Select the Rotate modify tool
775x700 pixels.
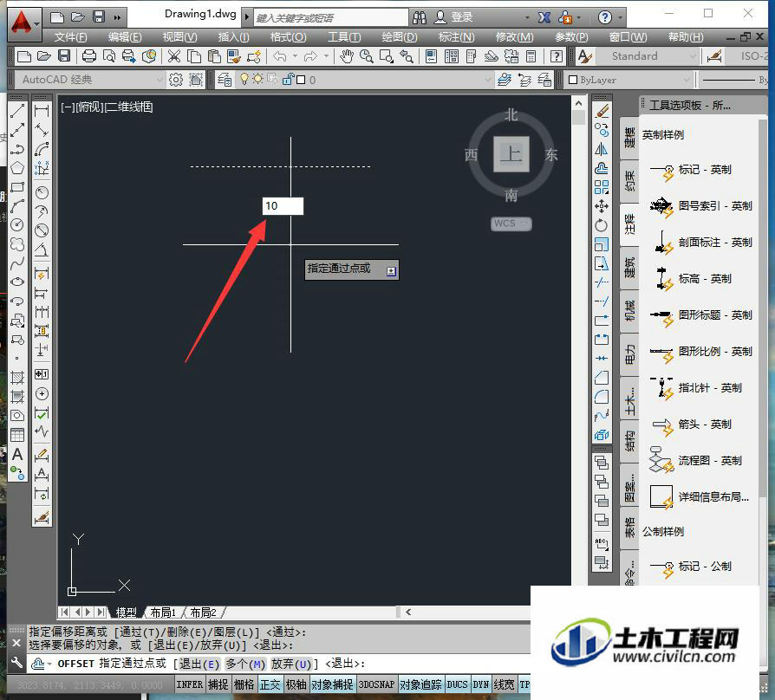click(602, 225)
